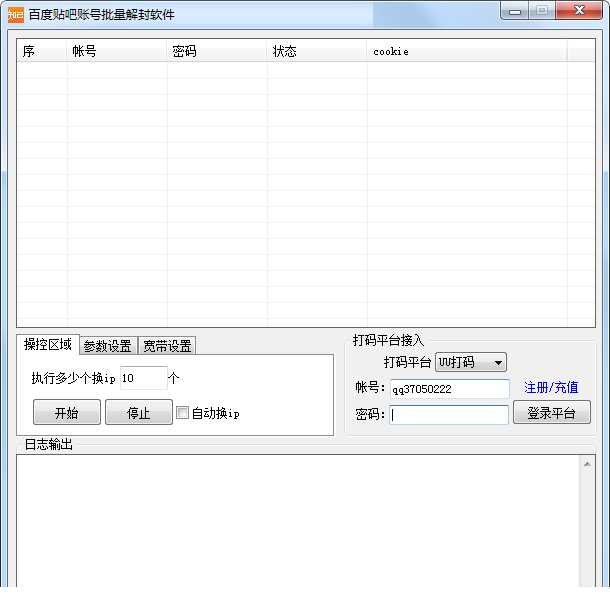610x610 pixels.
Task: Close the window
Action: pos(579,11)
